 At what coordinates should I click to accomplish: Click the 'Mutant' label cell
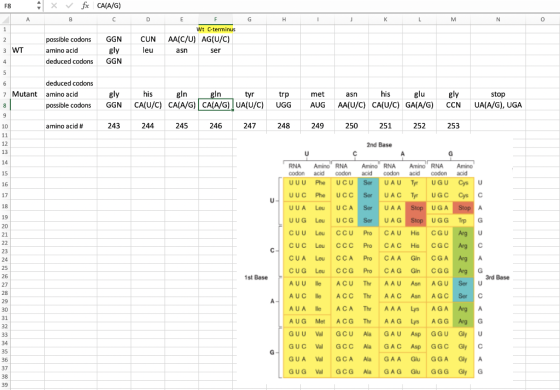[28, 94]
